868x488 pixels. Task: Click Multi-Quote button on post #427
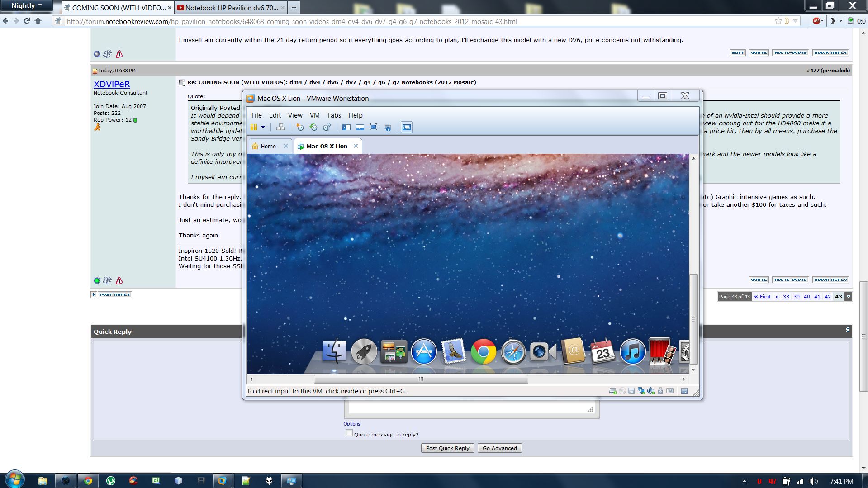(790, 280)
